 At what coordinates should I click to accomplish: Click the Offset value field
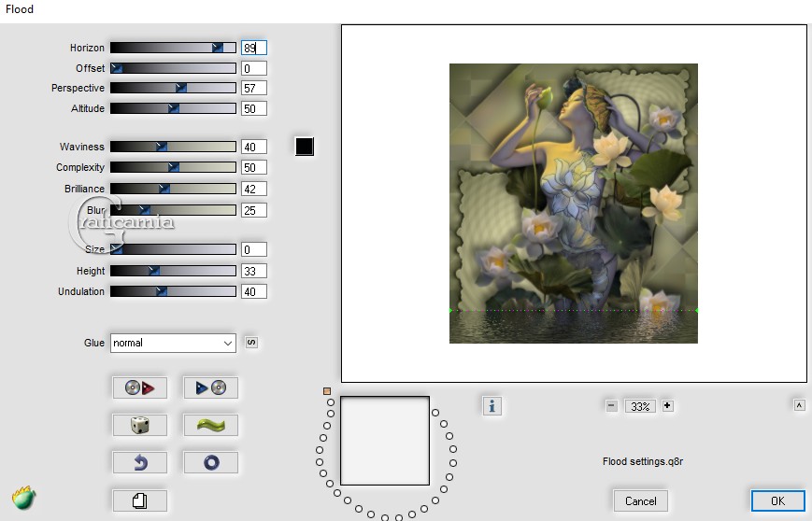[x=254, y=68]
